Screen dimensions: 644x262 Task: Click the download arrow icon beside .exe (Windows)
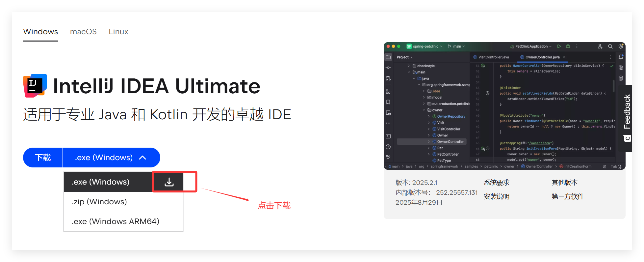click(x=169, y=182)
